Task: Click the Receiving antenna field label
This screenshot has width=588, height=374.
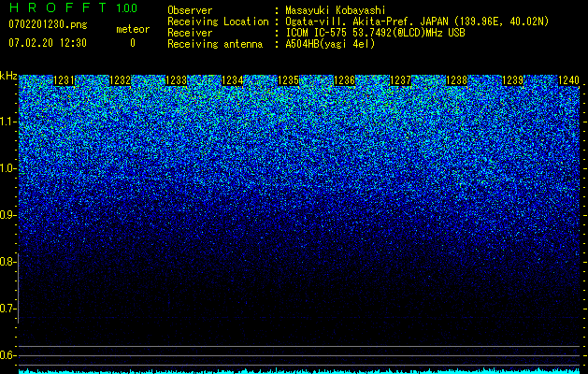Action: pyautogui.click(x=215, y=44)
